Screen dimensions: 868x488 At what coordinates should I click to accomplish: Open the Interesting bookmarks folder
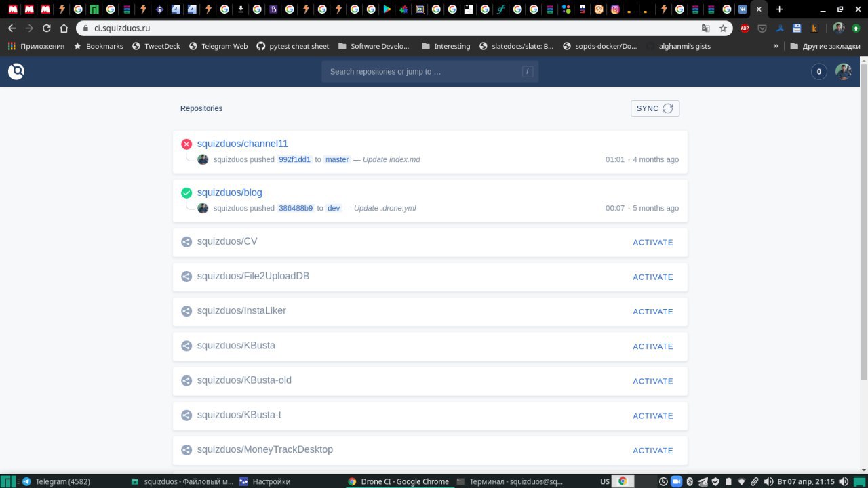(446, 46)
